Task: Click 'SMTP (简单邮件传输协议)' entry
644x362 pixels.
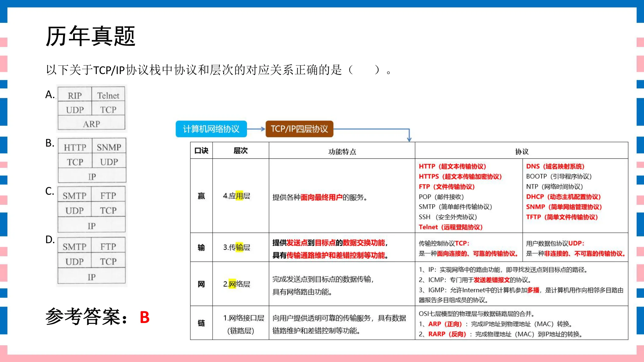Action: click(x=456, y=207)
